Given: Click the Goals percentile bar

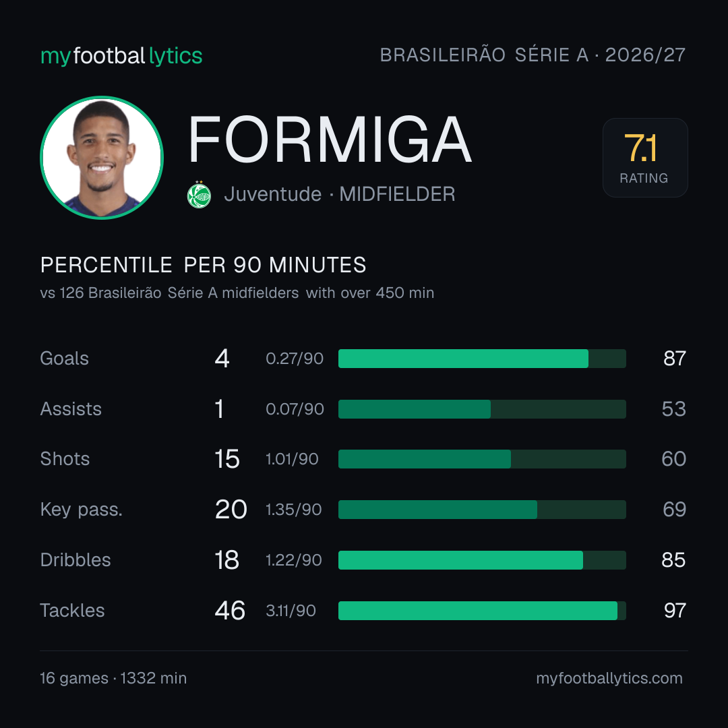Looking at the screenshot, I should [x=482, y=359].
